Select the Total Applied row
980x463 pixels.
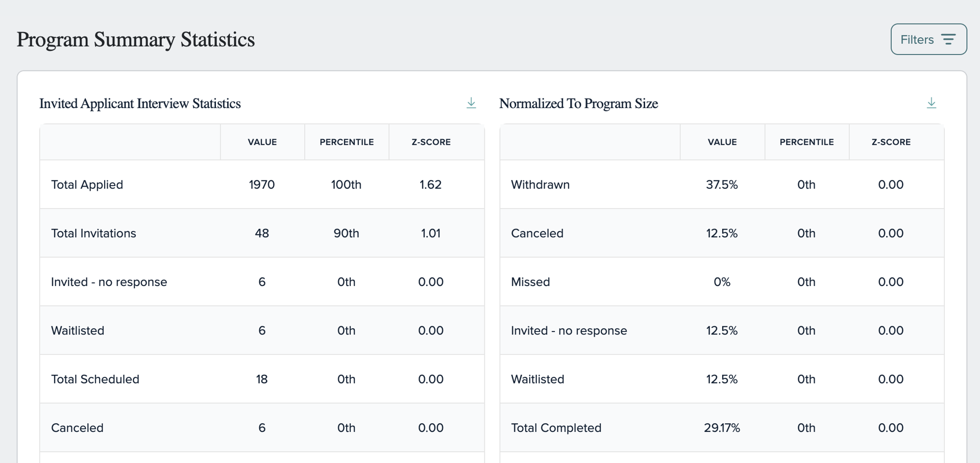pos(262,185)
